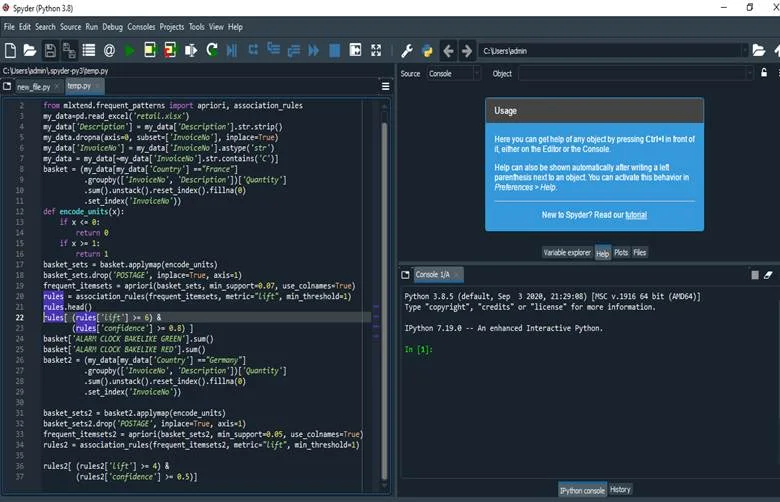The image size is (780, 502).
Task: Clear console eraser button
Action: [x=769, y=275]
